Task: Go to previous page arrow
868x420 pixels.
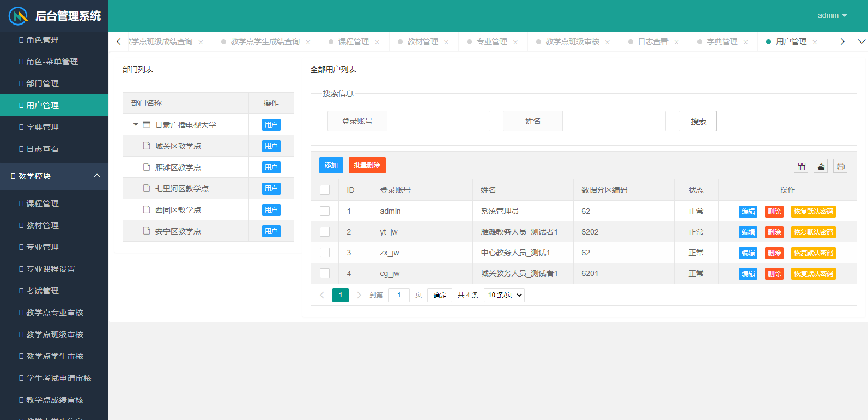Action: pos(322,295)
